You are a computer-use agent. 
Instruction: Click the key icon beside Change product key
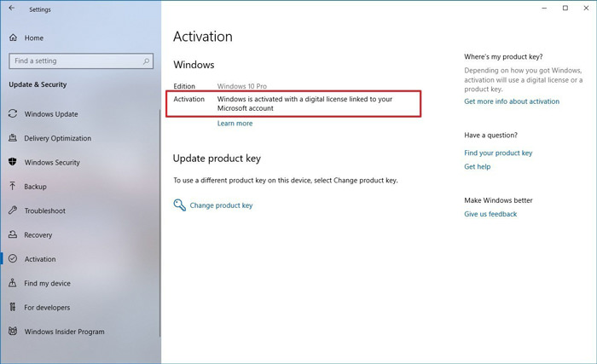click(x=179, y=205)
